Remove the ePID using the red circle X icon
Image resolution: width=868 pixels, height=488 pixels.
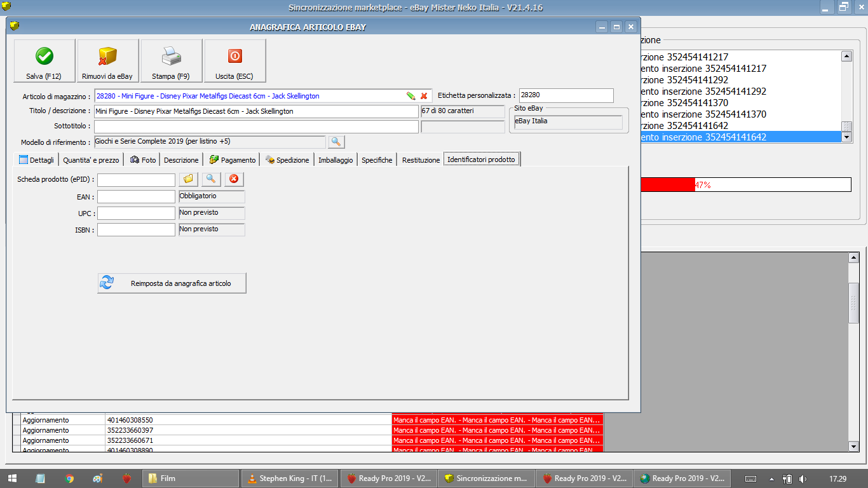pyautogui.click(x=234, y=179)
